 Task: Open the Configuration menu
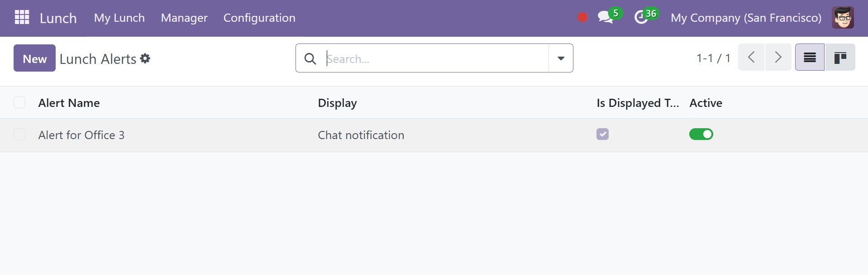(x=259, y=18)
